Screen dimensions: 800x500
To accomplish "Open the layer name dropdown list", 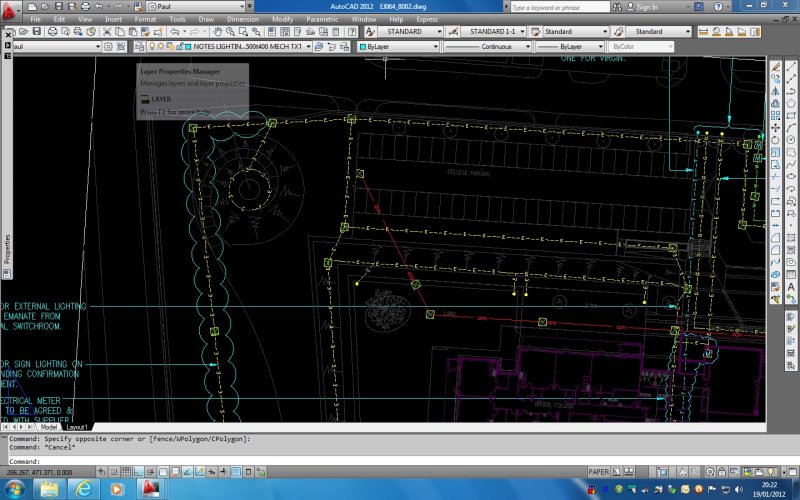I will coord(307,47).
